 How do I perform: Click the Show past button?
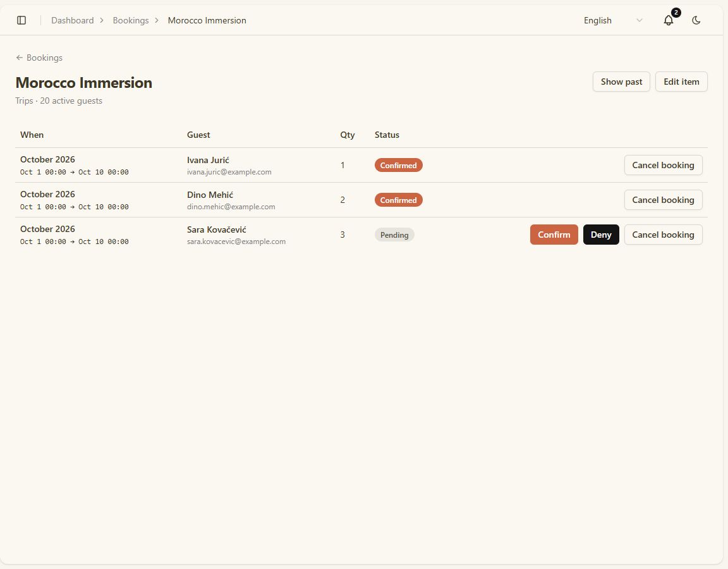point(621,82)
